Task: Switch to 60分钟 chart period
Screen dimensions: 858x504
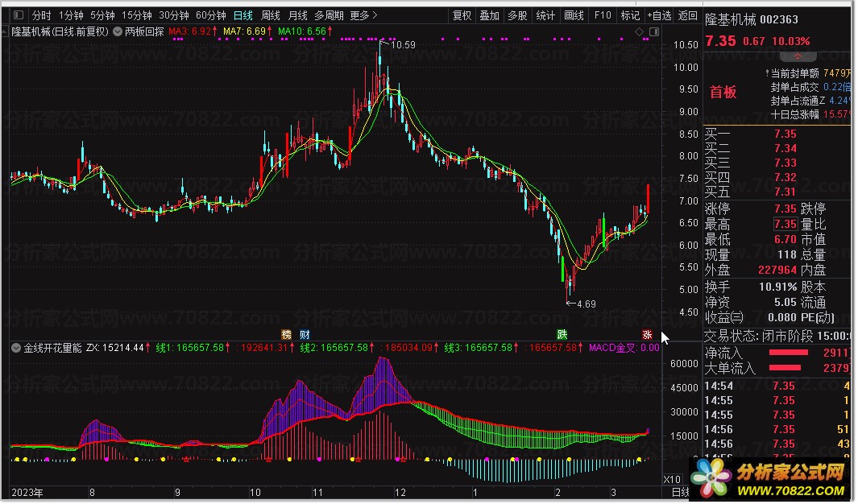Action: 211,15
